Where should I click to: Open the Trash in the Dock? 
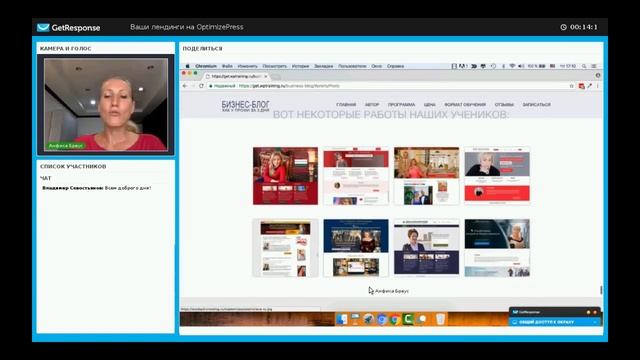[x=440, y=319]
